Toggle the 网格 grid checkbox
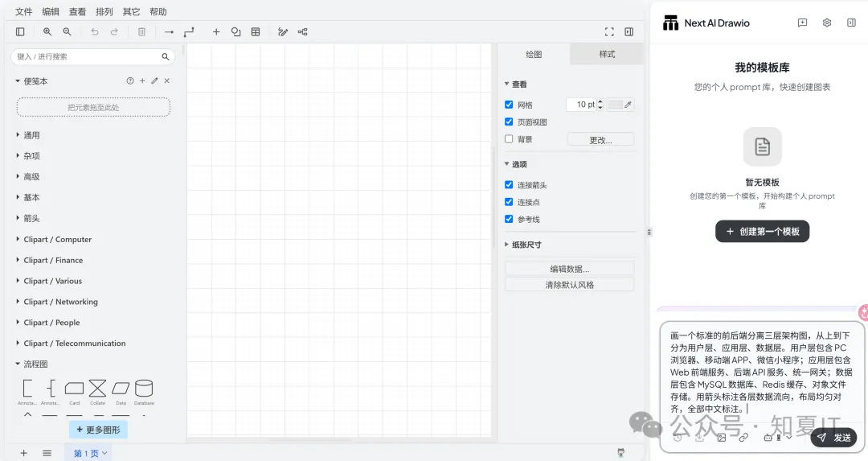Viewport: 868px width, 461px height. [509, 104]
